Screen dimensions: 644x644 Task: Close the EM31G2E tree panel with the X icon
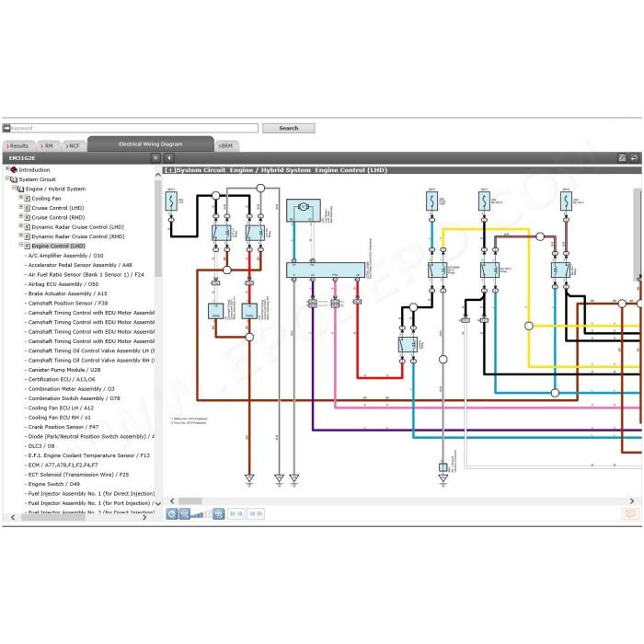155,157
